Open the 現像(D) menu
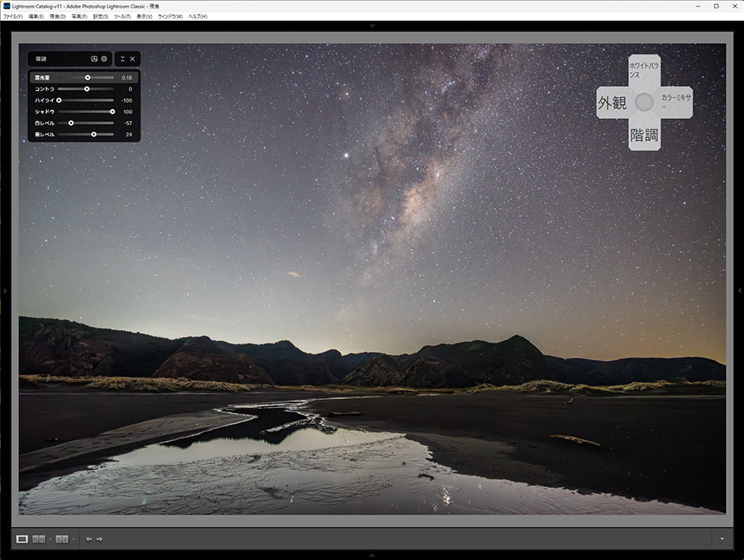 tap(58, 17)
